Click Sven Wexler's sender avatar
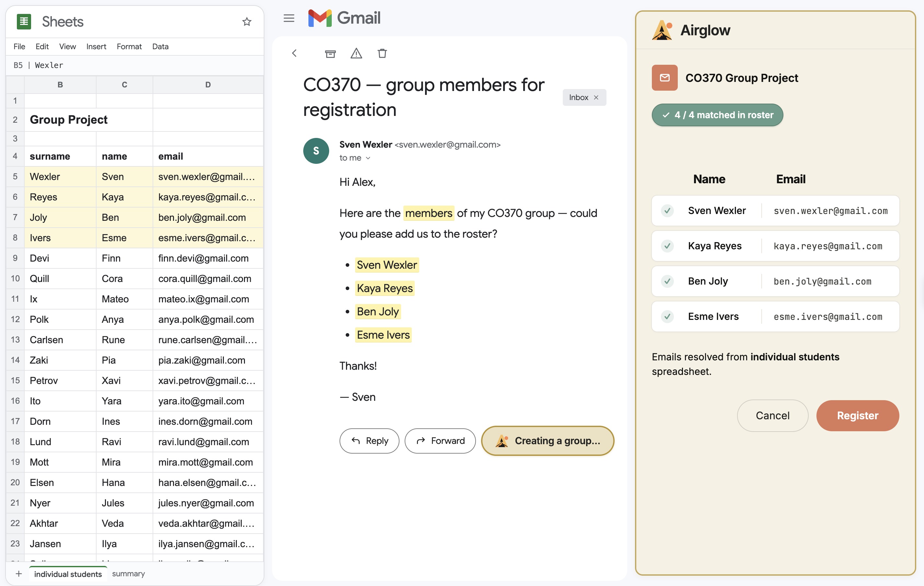 (x=316, y=151)
